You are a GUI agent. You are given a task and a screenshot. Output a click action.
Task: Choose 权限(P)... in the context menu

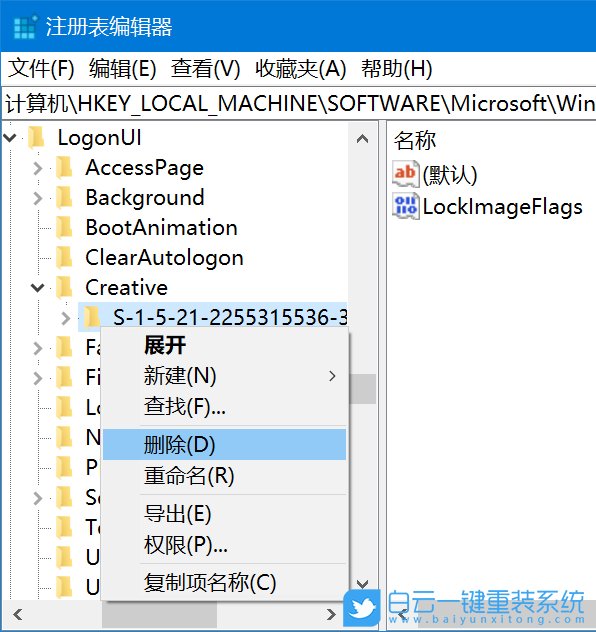(224, 545)
